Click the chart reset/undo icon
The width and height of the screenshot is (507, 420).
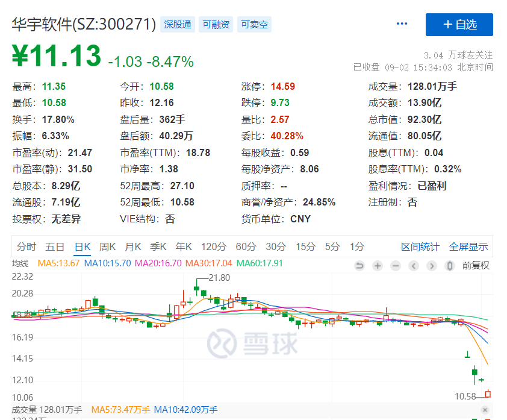pos(359,266)
